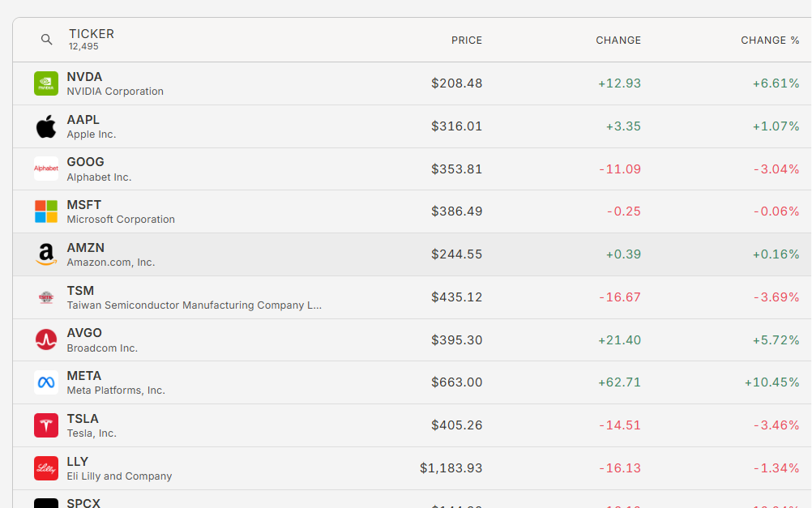This screenshot has height=508, width=812.
Task: Sort by the CHANGE % column header
Action: coord(770,41)
